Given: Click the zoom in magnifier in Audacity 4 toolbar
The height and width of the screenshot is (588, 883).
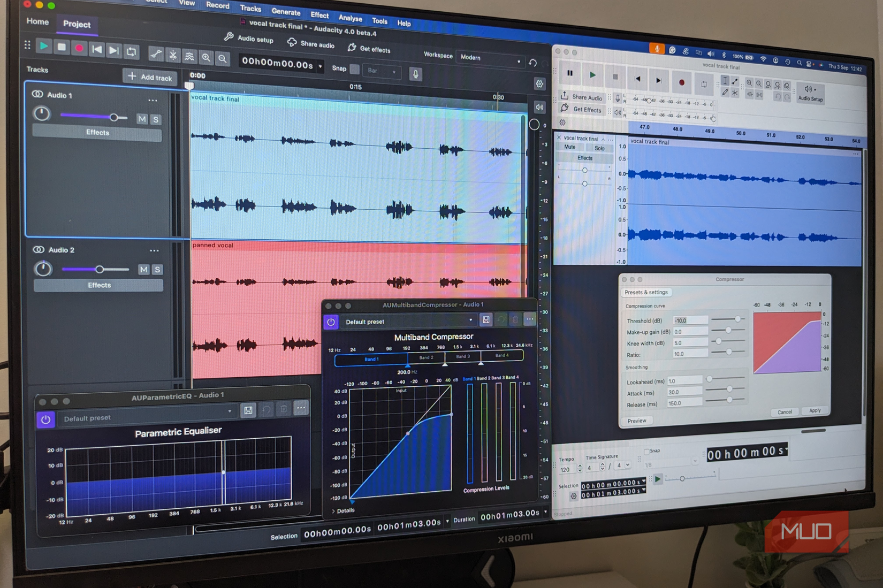Looking at the screenshot, I should tap(206, 57).
